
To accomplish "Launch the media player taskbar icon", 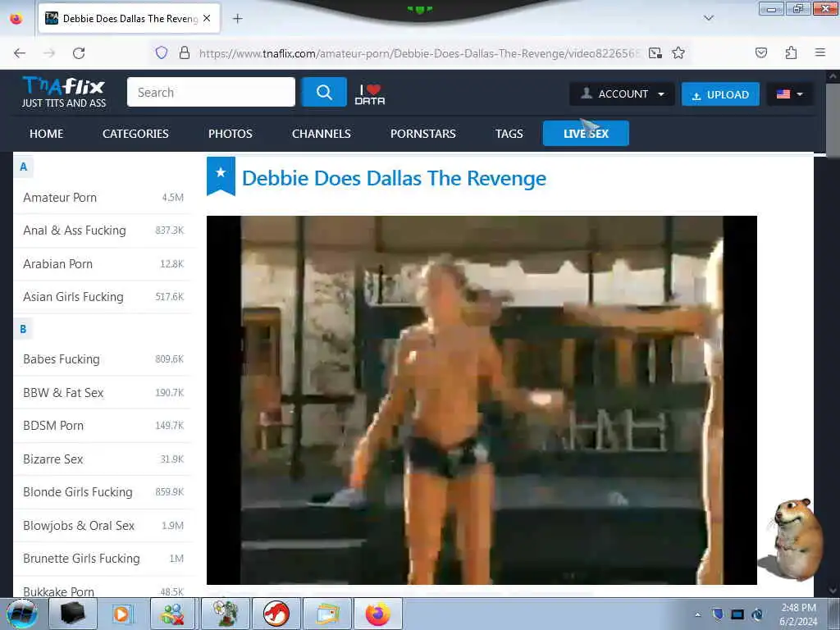I will [x=122, y=614].
